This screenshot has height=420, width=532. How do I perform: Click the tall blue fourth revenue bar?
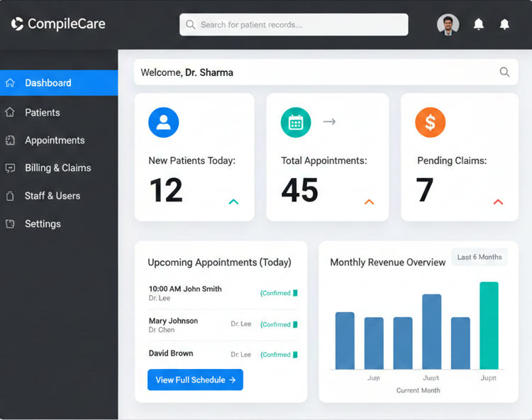(x=431, y=331)
